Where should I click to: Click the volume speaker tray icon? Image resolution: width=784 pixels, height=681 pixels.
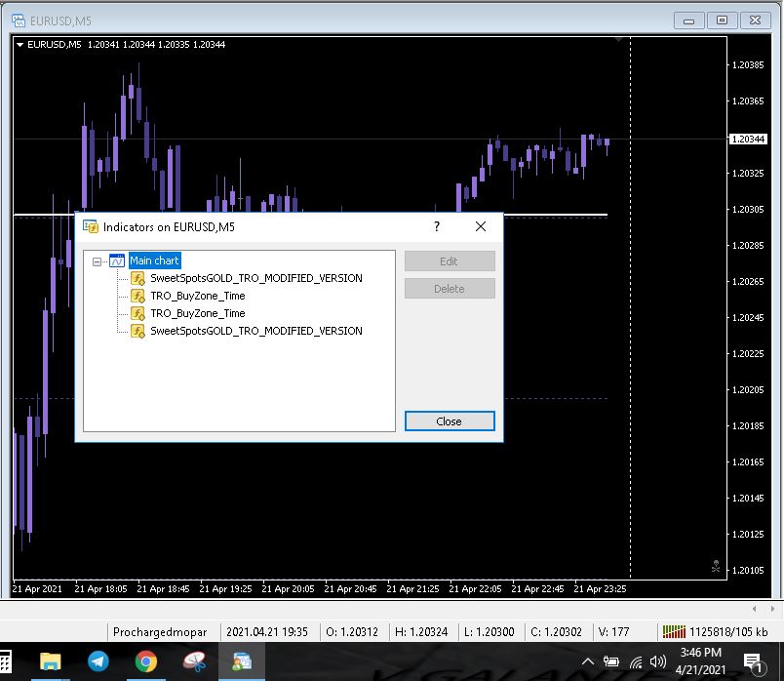click(x=658, y=661)
